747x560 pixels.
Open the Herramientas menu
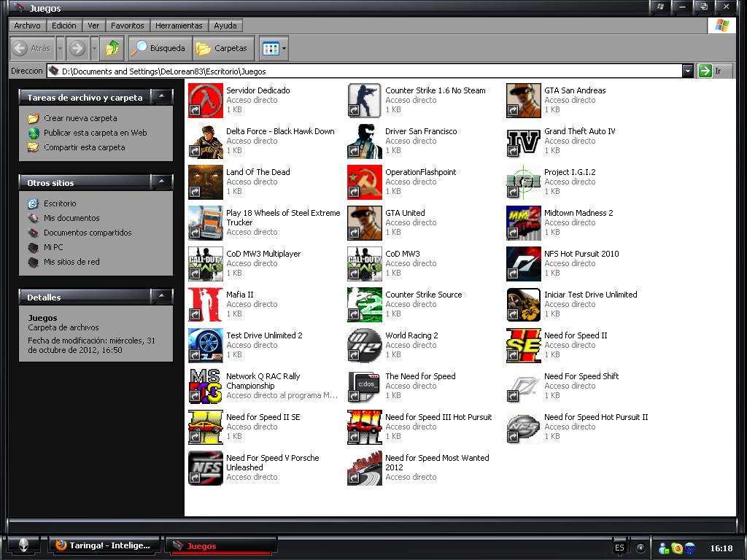click(x=179, y=26)
